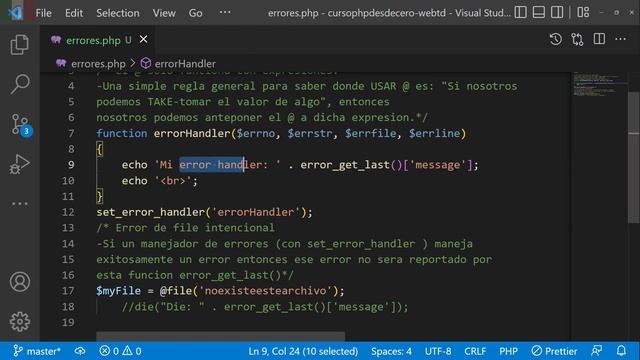The height and width of the screenshot is (360, 640).
Task: Open the Manage gear menu
Action: (x=20, y=322)
